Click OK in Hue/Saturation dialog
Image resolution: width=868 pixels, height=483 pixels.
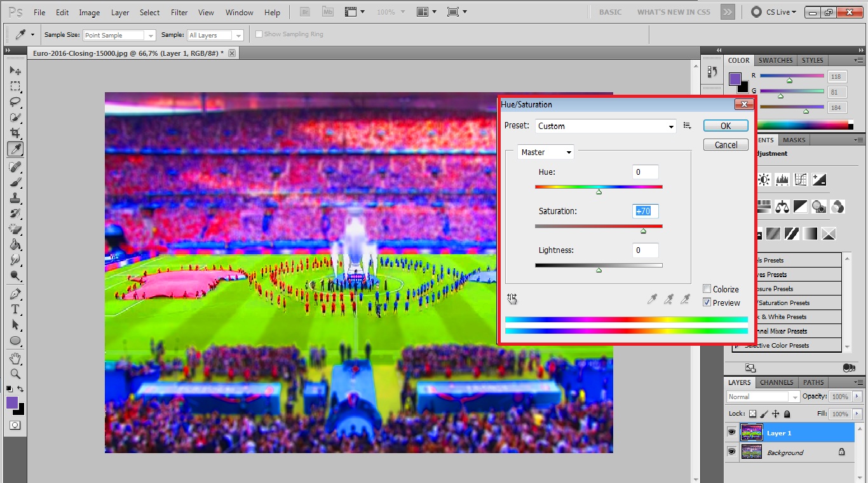[725, 126]
